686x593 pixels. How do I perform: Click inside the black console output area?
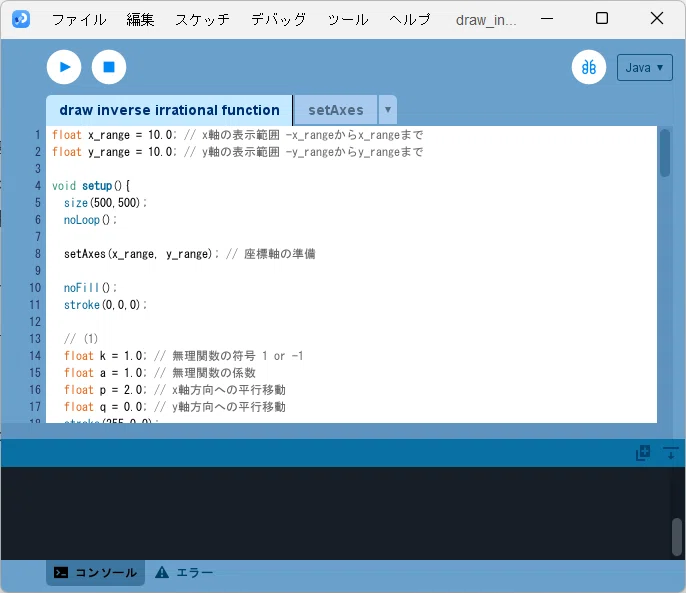[x=336, y=513]
